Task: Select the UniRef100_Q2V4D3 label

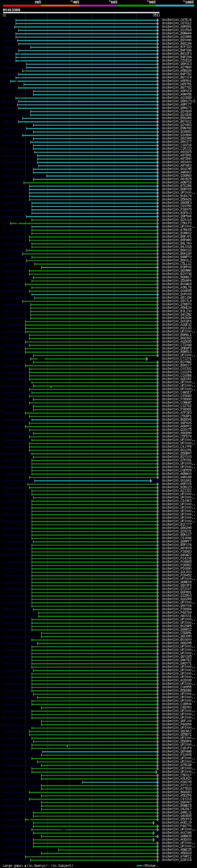Action: pos(177,125)
